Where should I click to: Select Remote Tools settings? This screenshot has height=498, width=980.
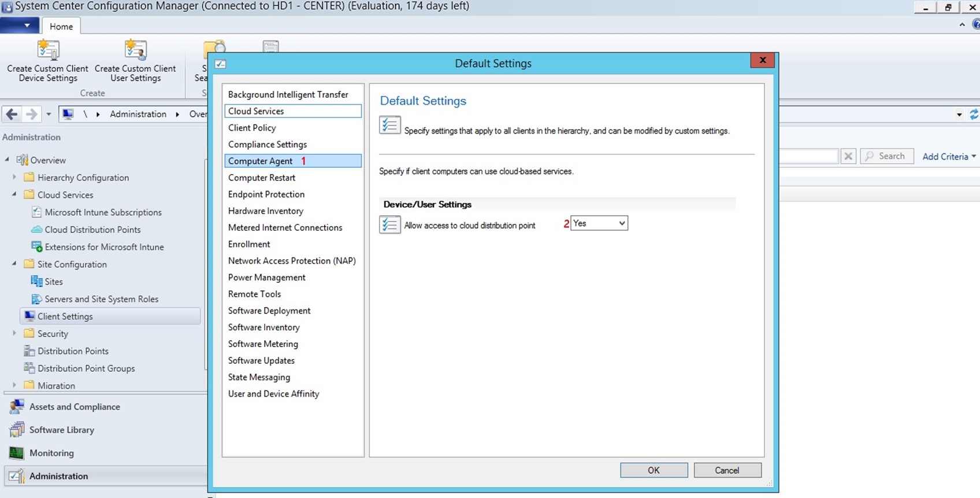click(293, 294)
